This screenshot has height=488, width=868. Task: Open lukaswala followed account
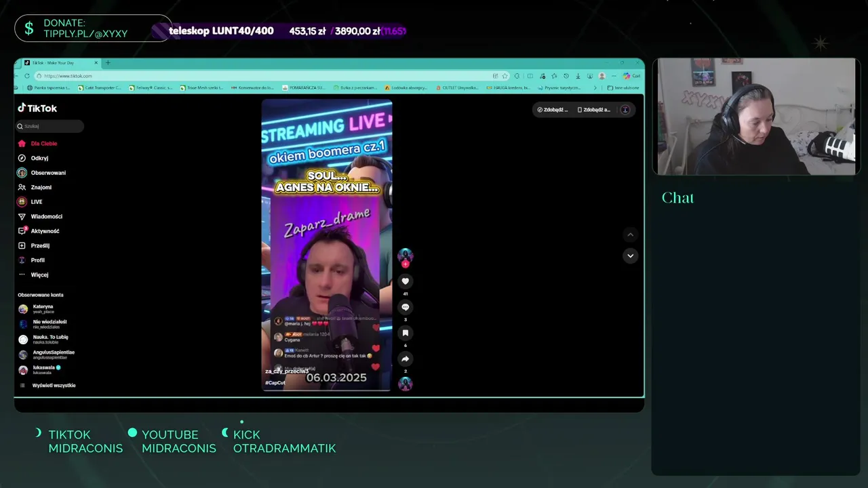[41, 369]
